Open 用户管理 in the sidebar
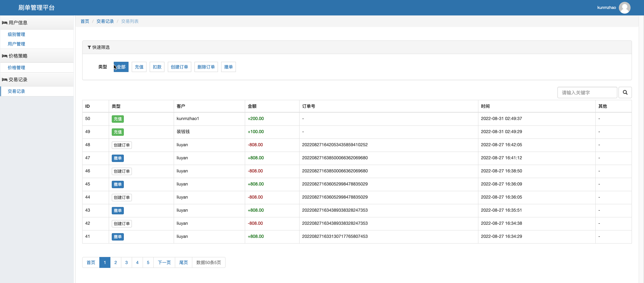The width and height of the screenshot is (644, 283). (x=16, y=44)
